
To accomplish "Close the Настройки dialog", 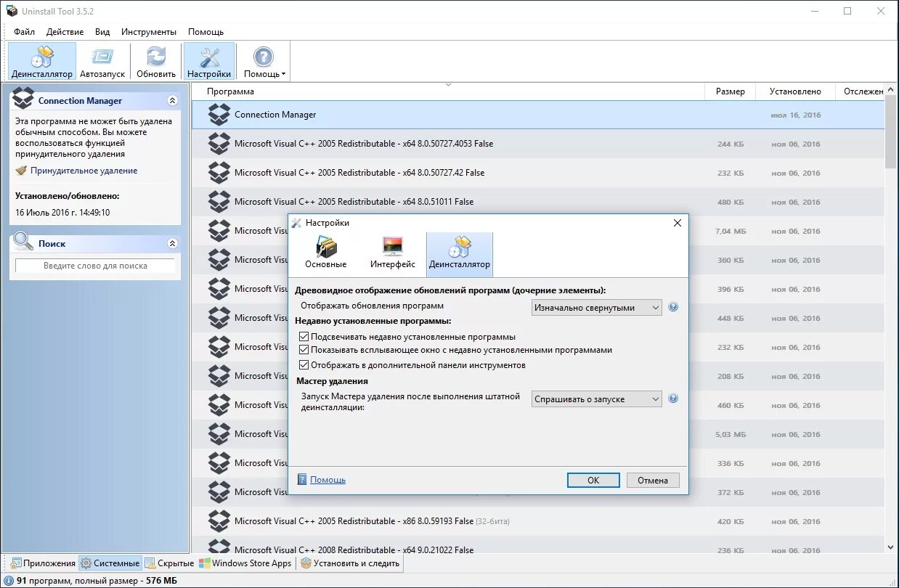I will click(678, 223).
